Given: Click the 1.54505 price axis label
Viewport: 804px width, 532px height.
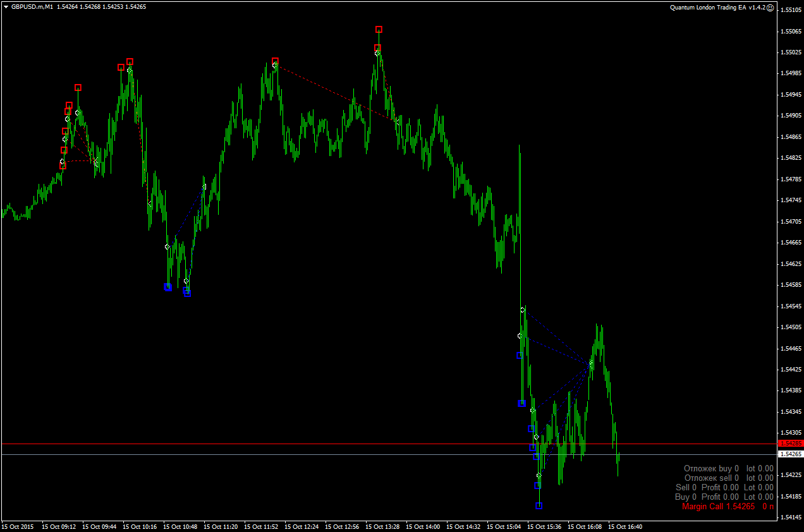Looking at the screenshot, I should [792, 327].
